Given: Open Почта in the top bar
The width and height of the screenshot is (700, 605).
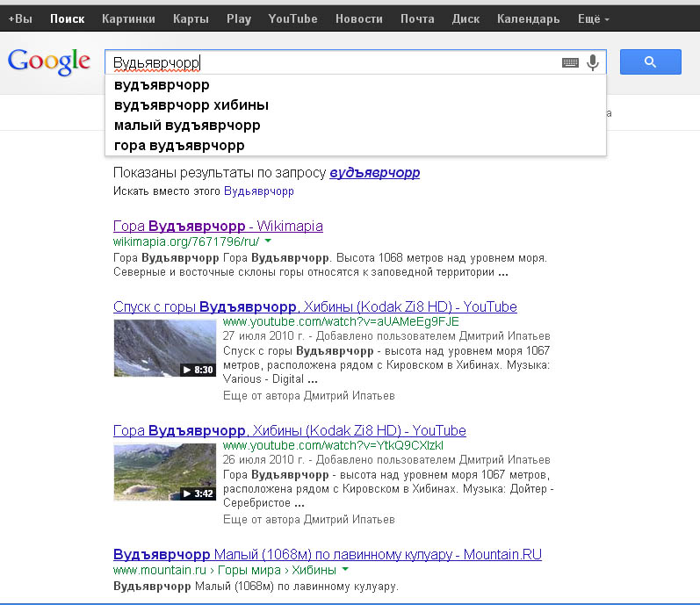Looking at the screenshot, I should click(417, 18).
